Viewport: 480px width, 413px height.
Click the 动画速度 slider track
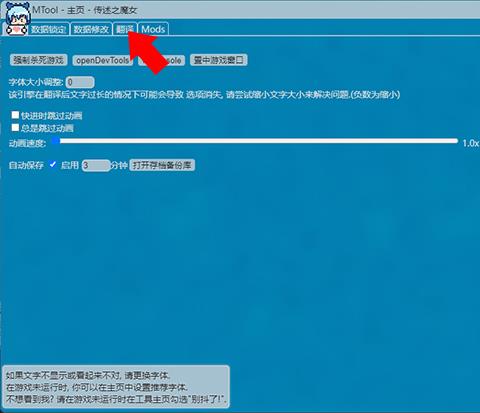click(255, 141)
